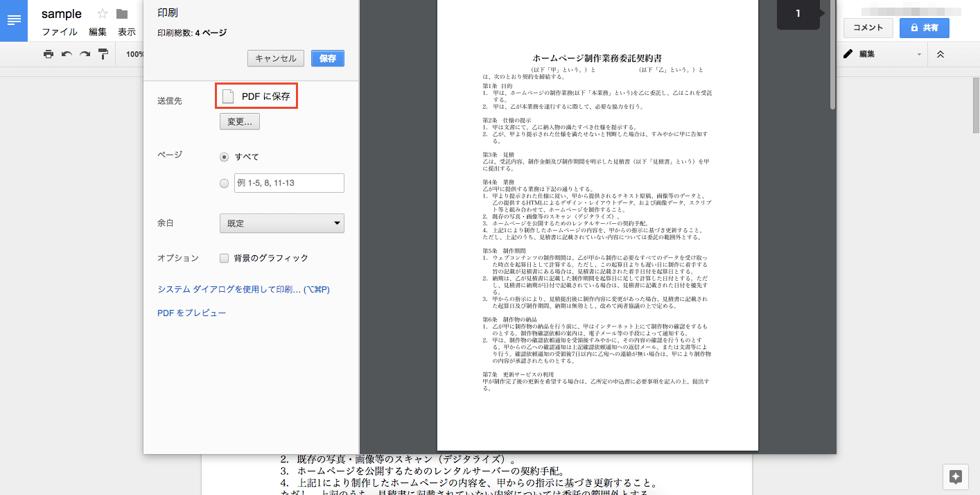Select the custom page range radio button
Screen dimensions: 980x495
tap(224, 184)
